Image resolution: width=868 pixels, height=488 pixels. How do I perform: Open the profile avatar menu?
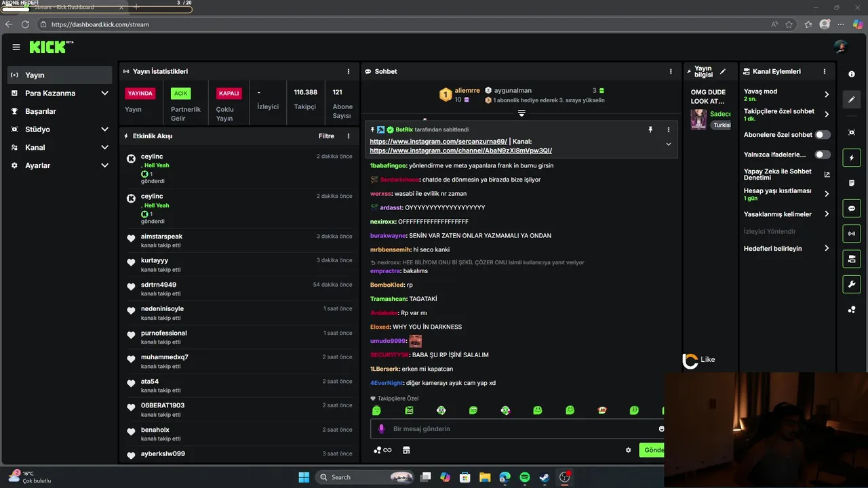click(x=841, y=47)
